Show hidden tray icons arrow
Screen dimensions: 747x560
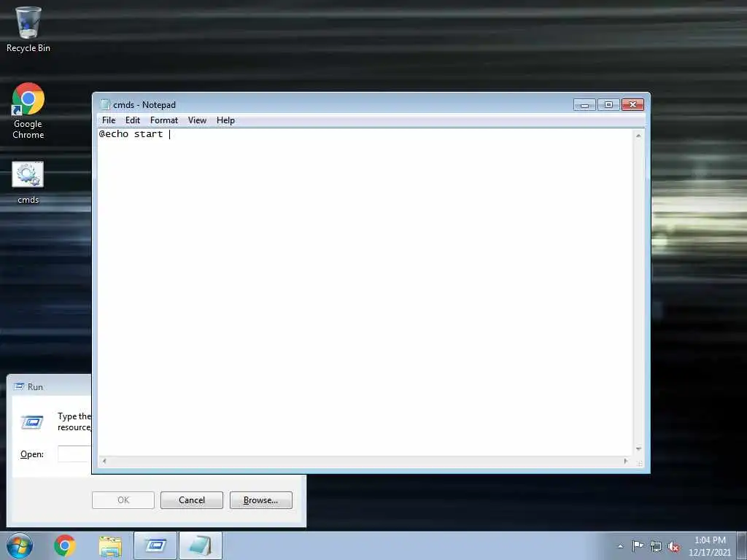click(x=620, y=546)
